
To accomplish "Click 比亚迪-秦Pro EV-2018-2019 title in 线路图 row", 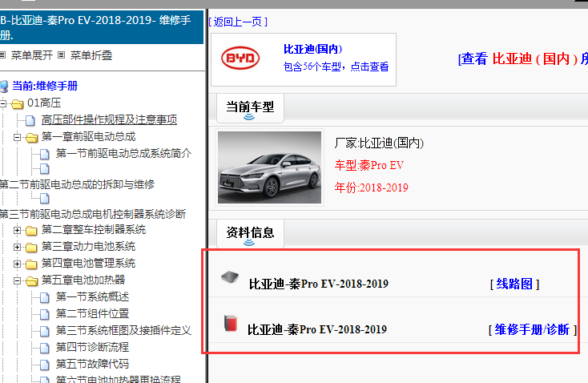I will click(318, 284).
